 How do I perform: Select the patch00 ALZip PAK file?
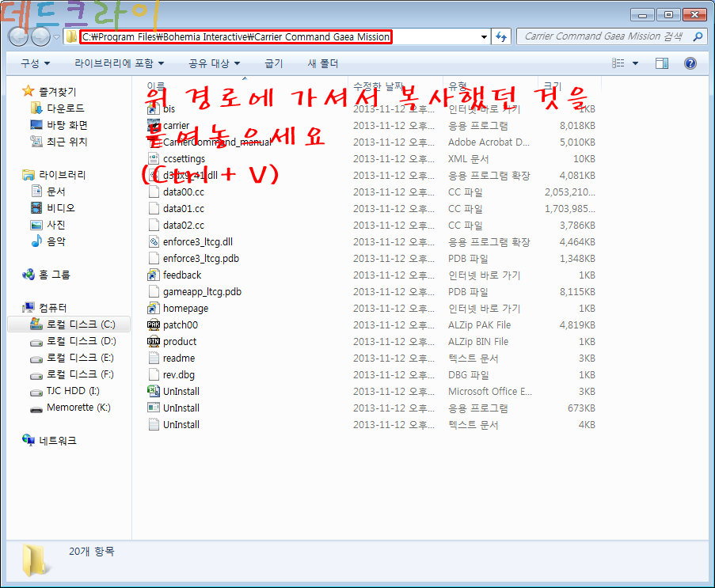[180, 324]
